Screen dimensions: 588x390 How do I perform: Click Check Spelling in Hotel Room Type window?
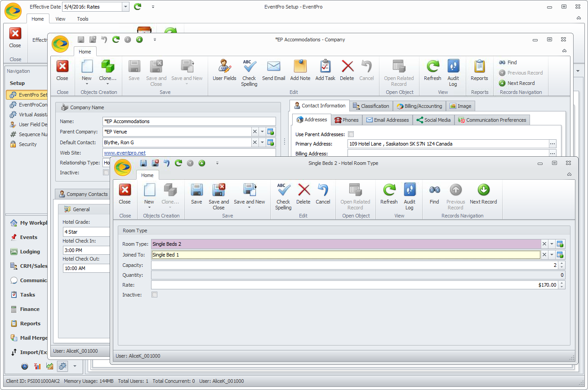(x=283, y=196)
